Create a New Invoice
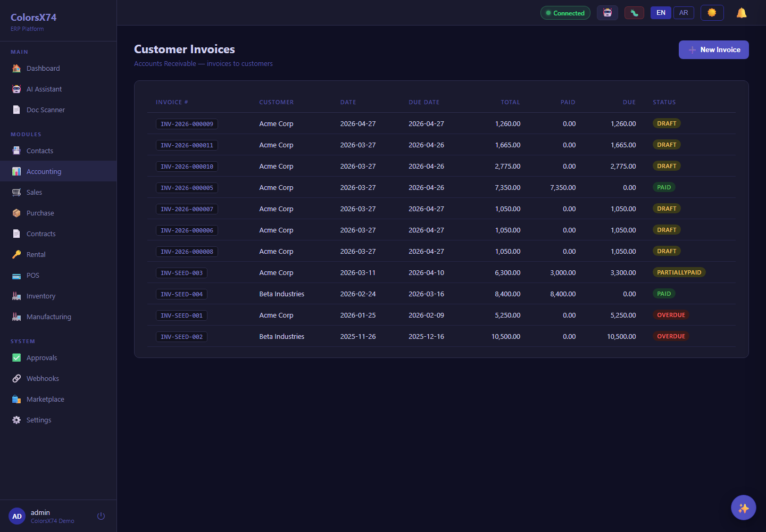 pos(713,49)
